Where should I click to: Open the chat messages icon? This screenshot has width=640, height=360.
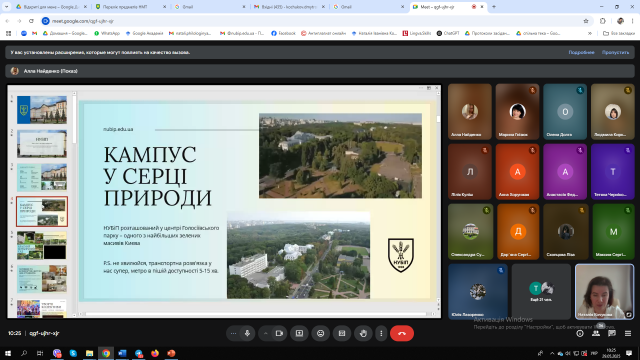(612, 333)
